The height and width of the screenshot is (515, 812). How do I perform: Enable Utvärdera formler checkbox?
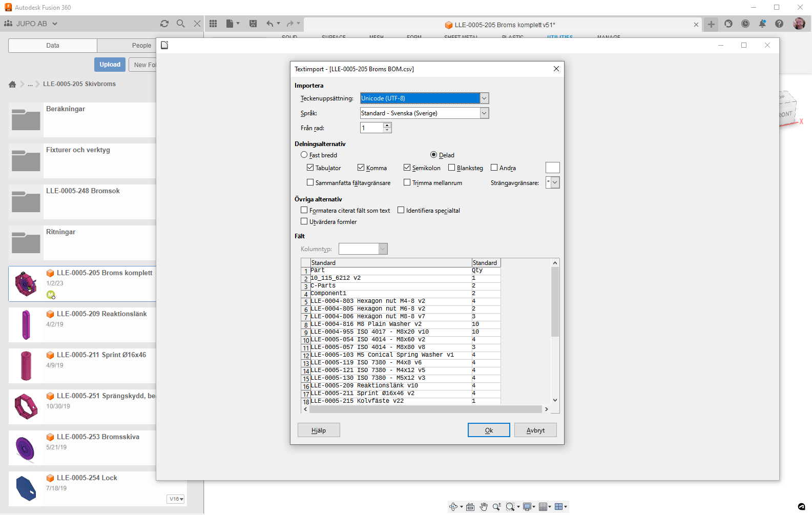click(304, 221)
